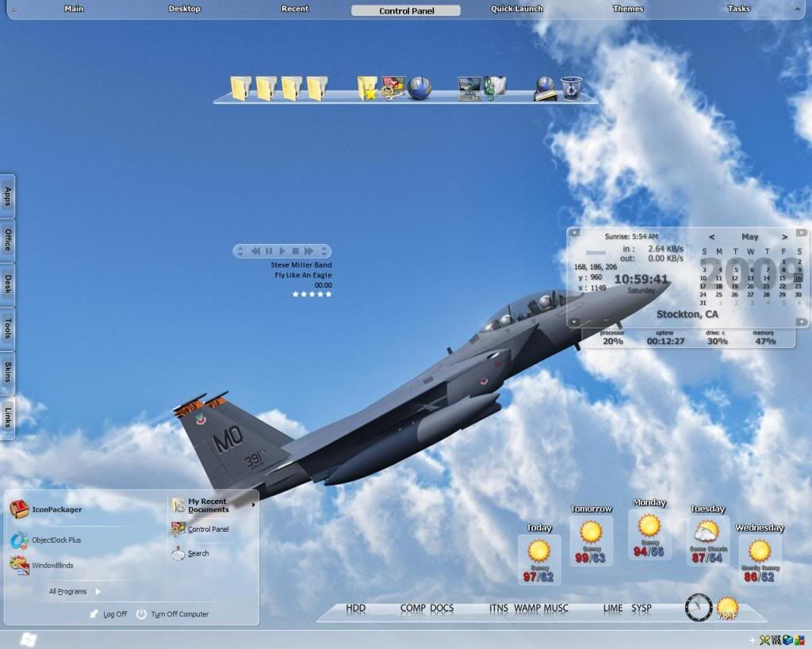The width and height of the screenshot is (812, 649).
Task: Open the Apps side tab
Action: pos(7,197)
